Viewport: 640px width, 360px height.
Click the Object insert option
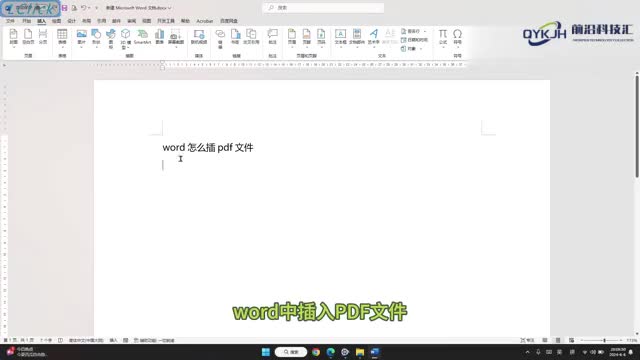click(408, 49)
